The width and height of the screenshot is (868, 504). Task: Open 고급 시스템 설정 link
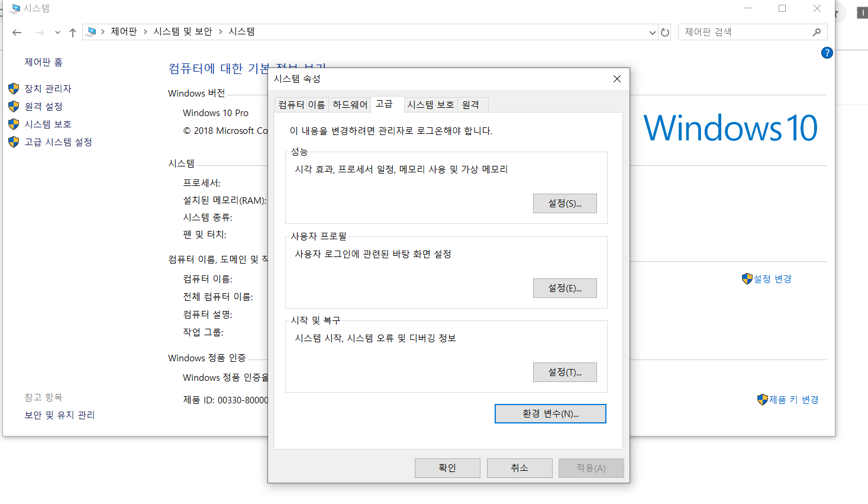click(x=58, y=142)
